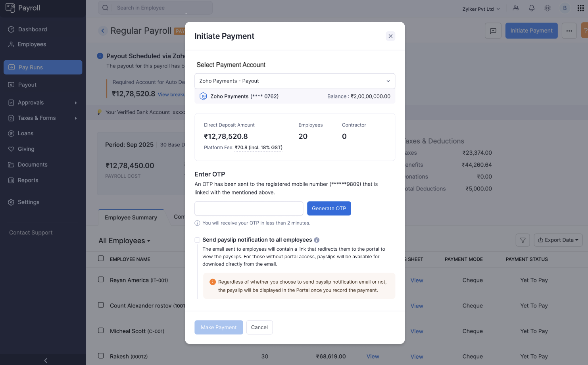Go back using Regular Payroll arrow
The image size is (588, 365).
click(x=103, y=31)
